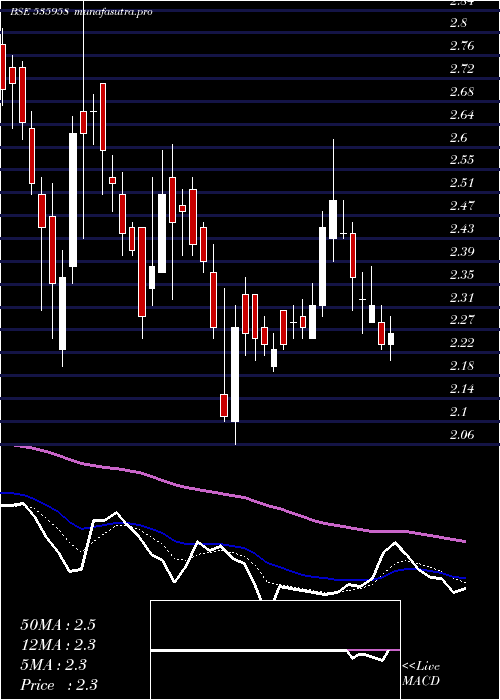Click the Price : 2.3 readout
500x700 pixels.
tap(59, 684)
